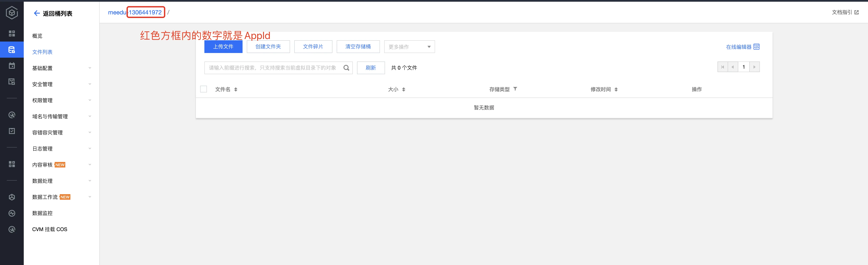Viewport: 868px width, 265px height.
Task: Click the 文件碎片 button
Action: 313,47
